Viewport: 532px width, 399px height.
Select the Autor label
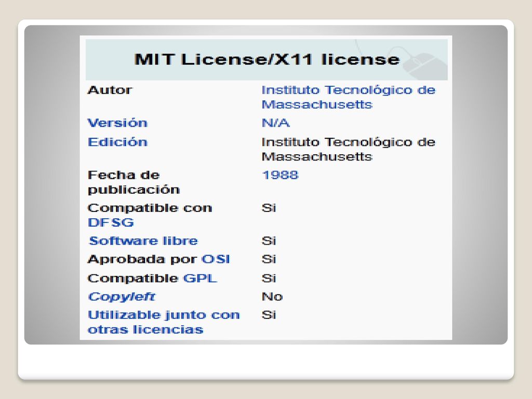click(x=110, y=90)
